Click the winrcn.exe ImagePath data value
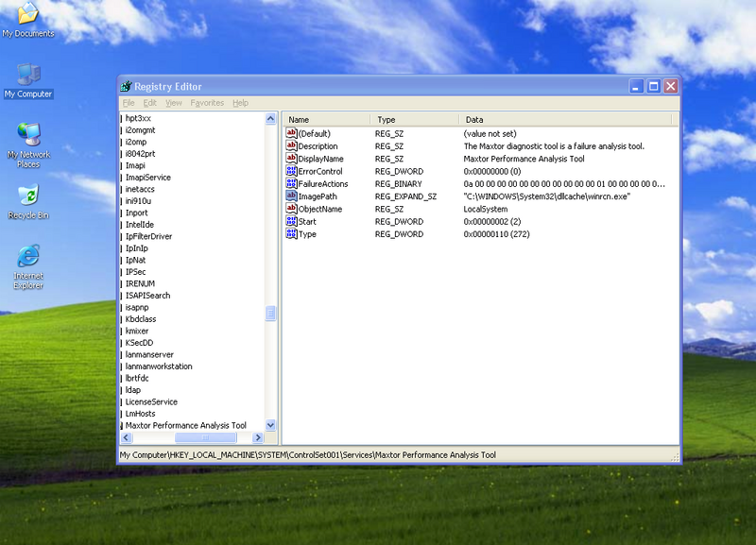This screenshot has width=756, height=545. (547, 196)
